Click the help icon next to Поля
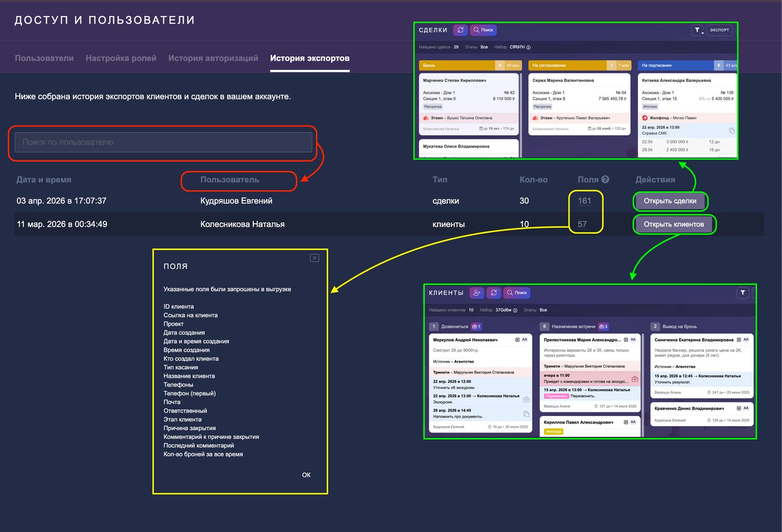Viewport: 782px width, 532px height. [605, 180]
